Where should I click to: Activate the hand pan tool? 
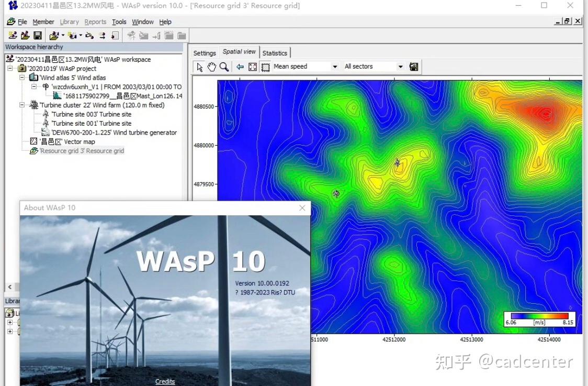[212, 67]
